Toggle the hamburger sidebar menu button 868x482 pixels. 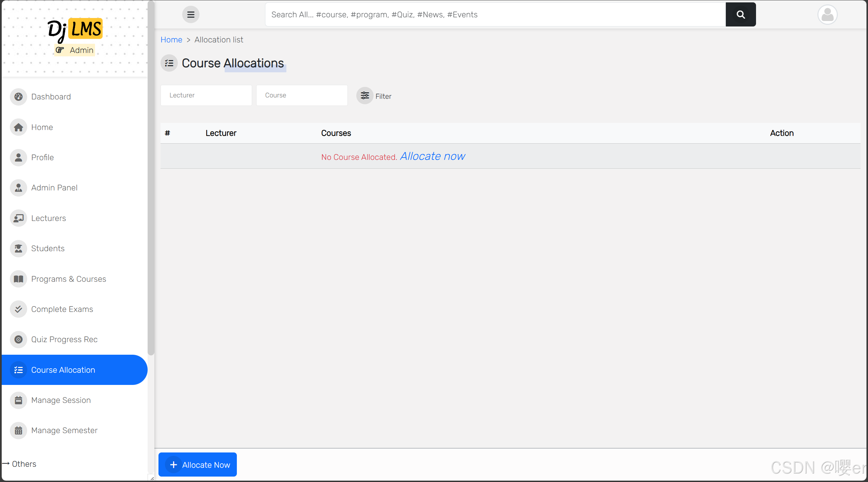coord(191,15)
